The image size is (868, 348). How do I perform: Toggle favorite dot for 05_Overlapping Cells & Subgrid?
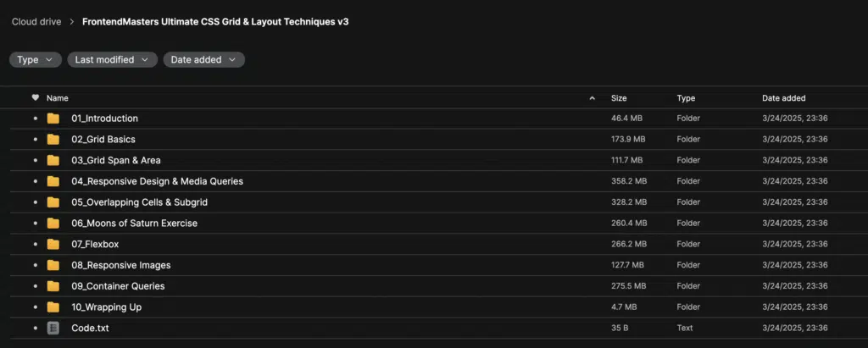click(x=36, y=202)
